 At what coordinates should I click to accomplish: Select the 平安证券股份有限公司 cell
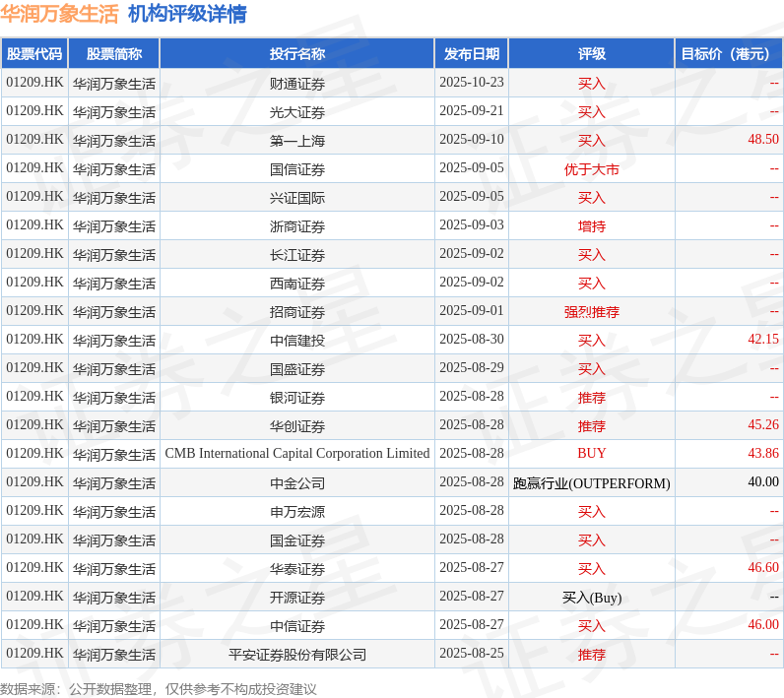[x=297, y=654]
